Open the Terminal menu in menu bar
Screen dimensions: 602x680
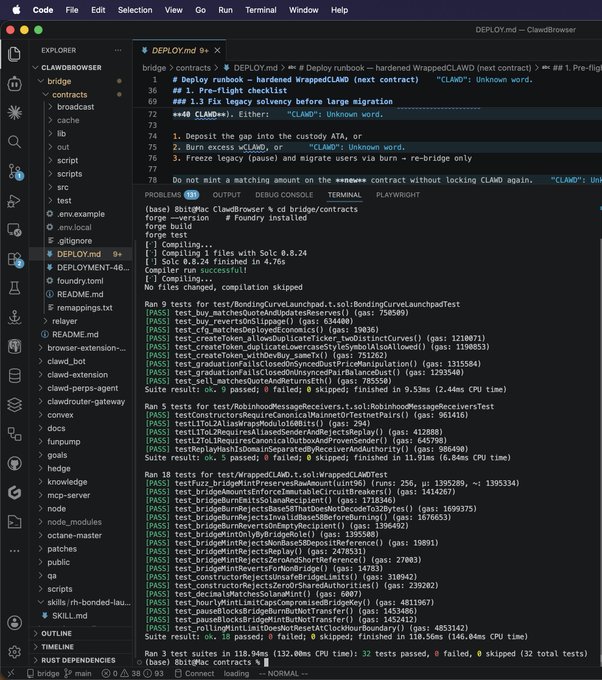(261, 10)
